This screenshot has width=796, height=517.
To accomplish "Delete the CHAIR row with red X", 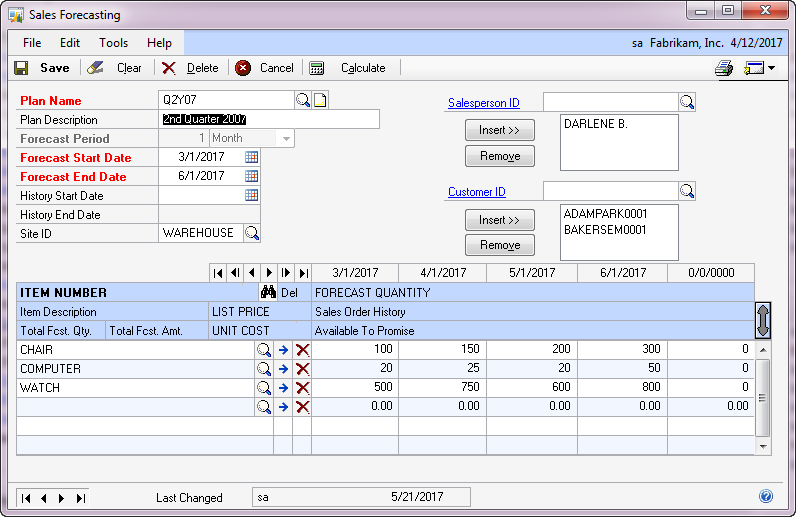I will [302, 350].
